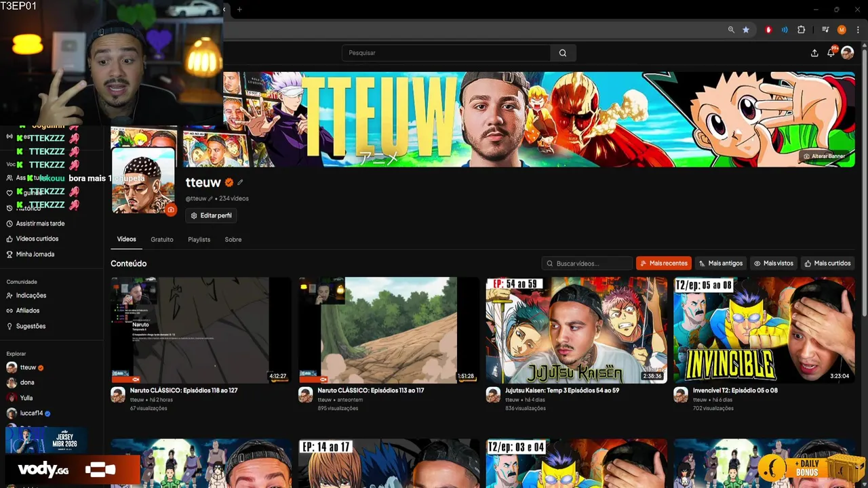Viewport: 868px width, 488px height.
Task: Open Invincible T2 ep 05 ao 08 thumbnail
Action: click(x=764, y=330)
